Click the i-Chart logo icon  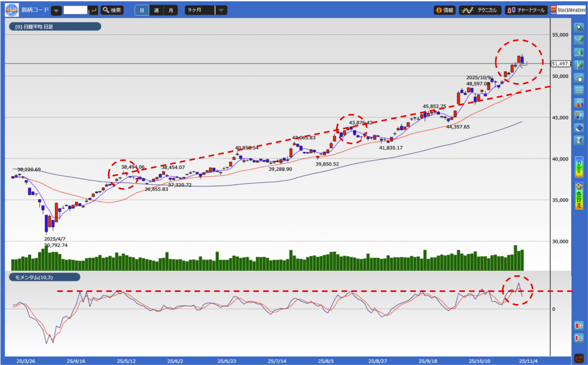(12, 10)
